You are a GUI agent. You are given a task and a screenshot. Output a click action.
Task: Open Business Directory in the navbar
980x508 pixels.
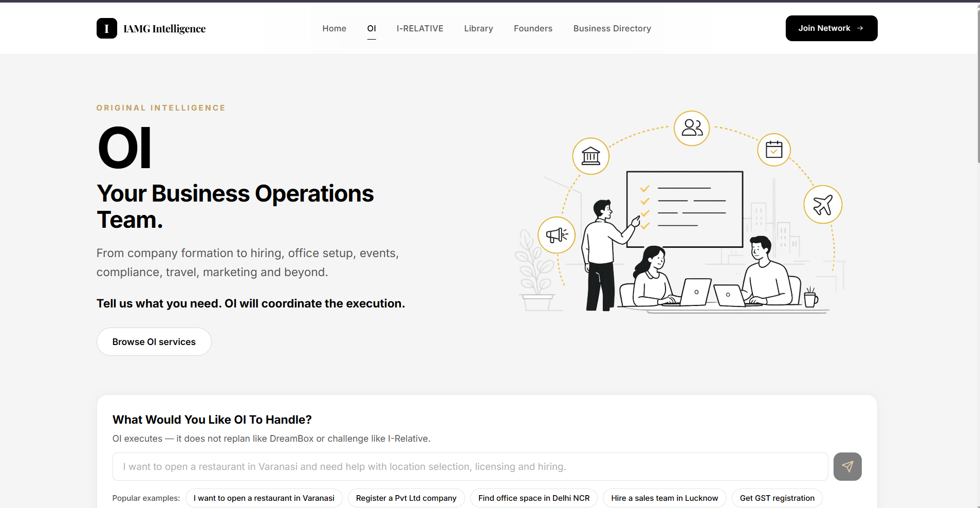tap(612, 28)
